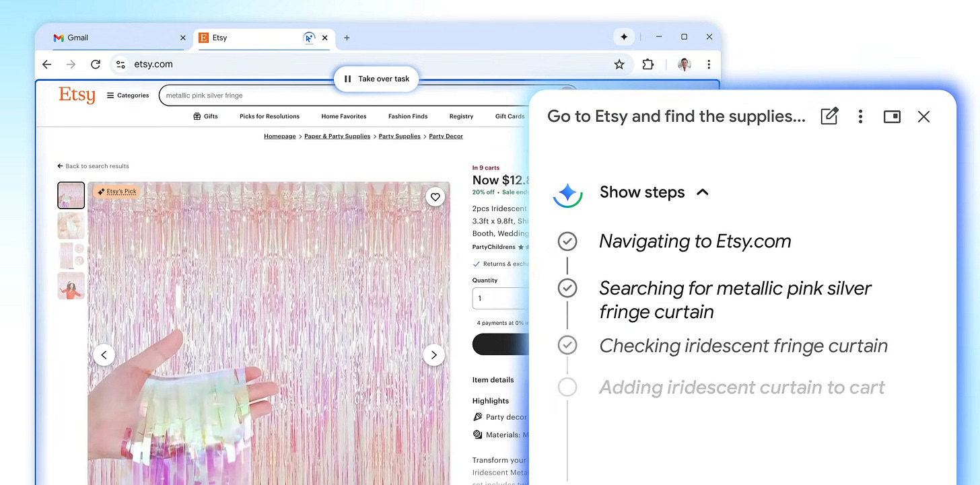Reload the Etsy page
Screen dimensions: 980x485
[x=96, y=65]
